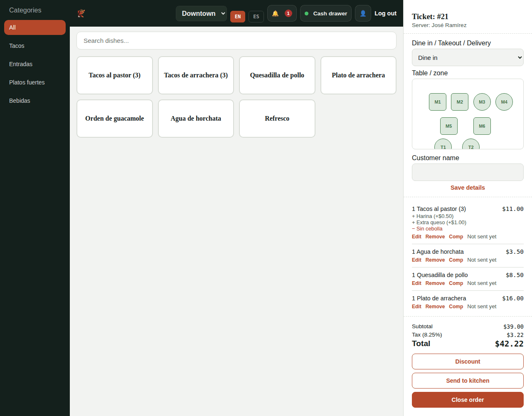Screen dimensions: 532x416
Task: Send the order to kitchen
Action: (468, 381)
